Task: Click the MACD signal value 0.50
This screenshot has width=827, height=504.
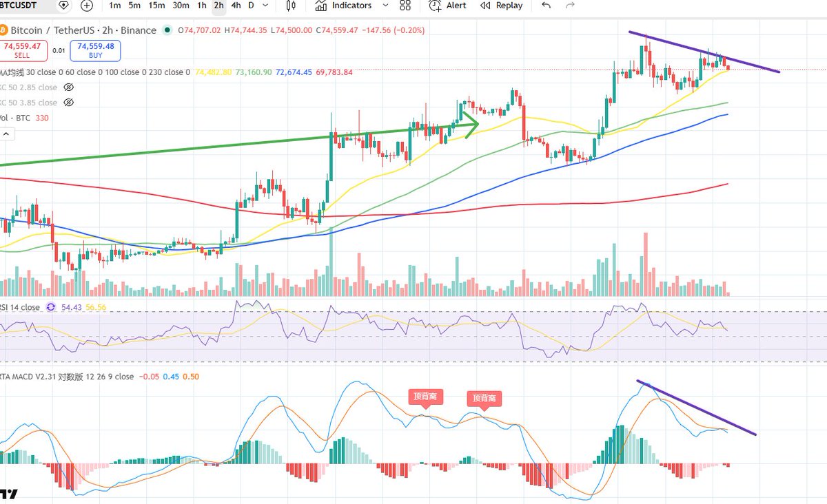Action: [x=192, y=377]
